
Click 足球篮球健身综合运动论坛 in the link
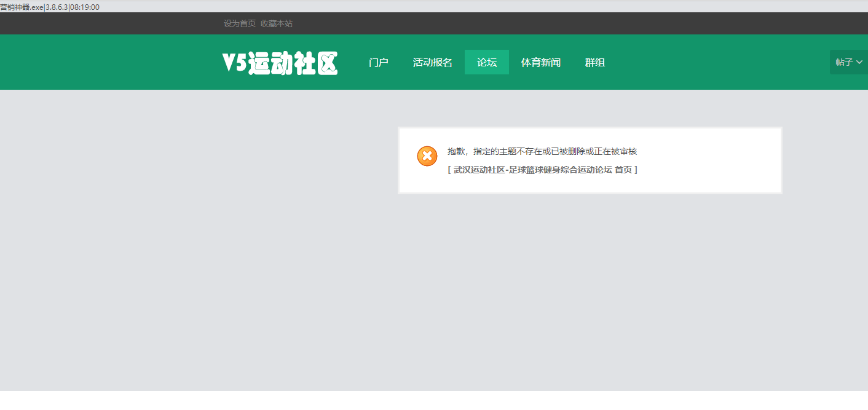coord(561,170)
